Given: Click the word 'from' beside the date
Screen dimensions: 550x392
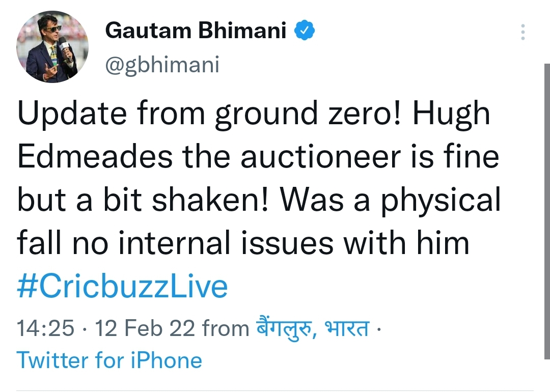Looking at the screenshot, I should (x=226, y=328).
